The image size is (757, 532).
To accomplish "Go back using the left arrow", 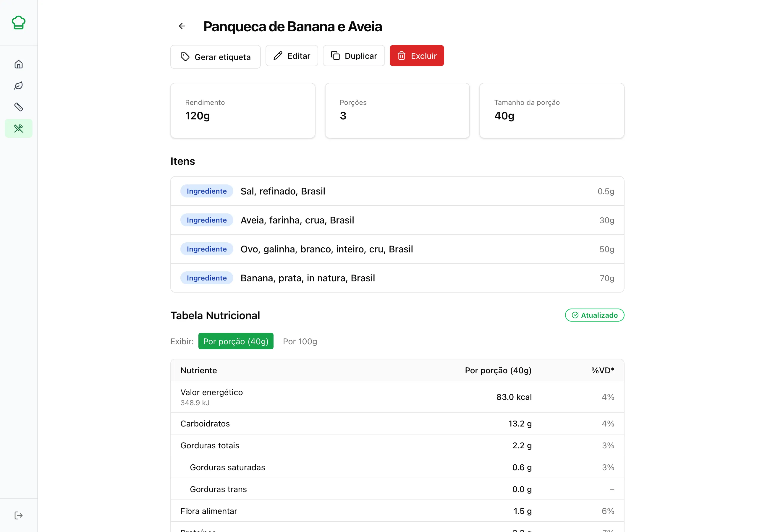I will click(x=182, y=26).
